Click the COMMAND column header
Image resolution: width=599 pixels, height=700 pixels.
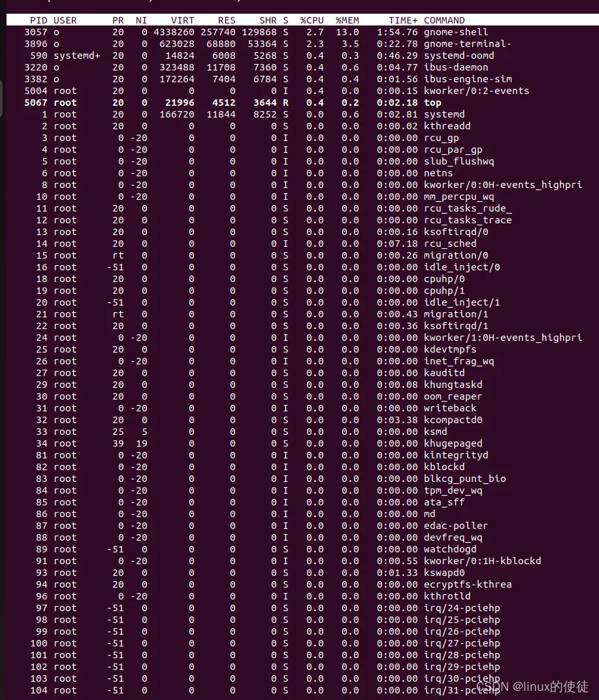[x=444, y=20]
